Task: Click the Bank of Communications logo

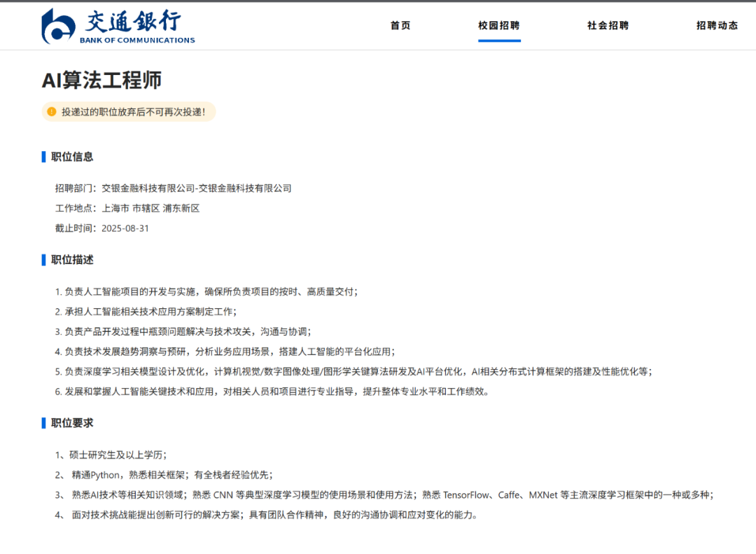Action: click(x=118, y=26)
